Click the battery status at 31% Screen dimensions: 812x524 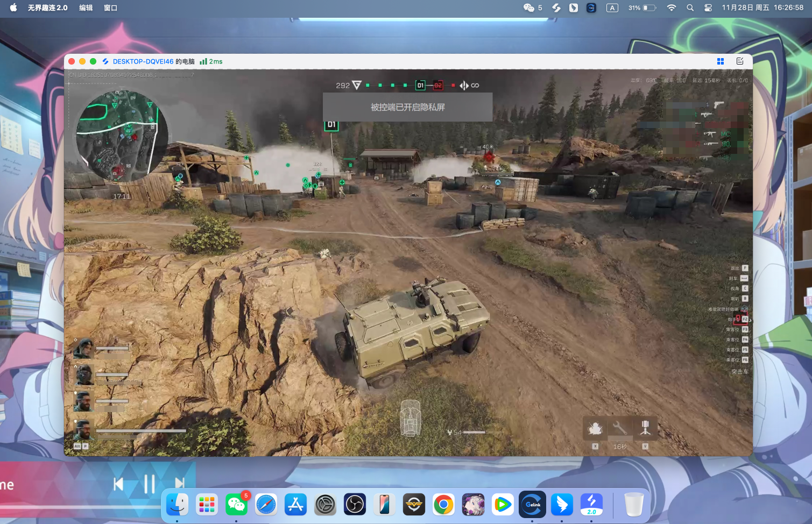[x=642, y=8]
